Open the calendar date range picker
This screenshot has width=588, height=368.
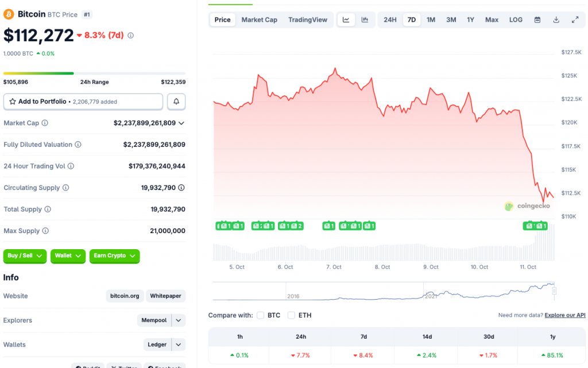537,19
